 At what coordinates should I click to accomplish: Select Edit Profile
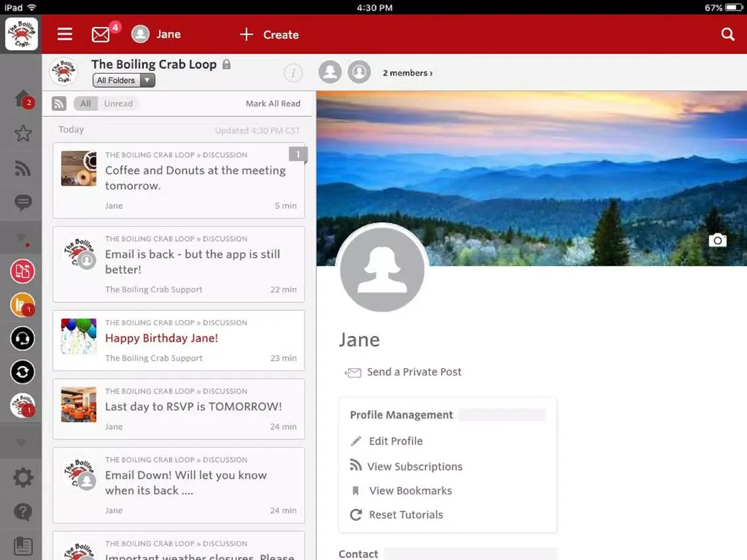[387, 441]
